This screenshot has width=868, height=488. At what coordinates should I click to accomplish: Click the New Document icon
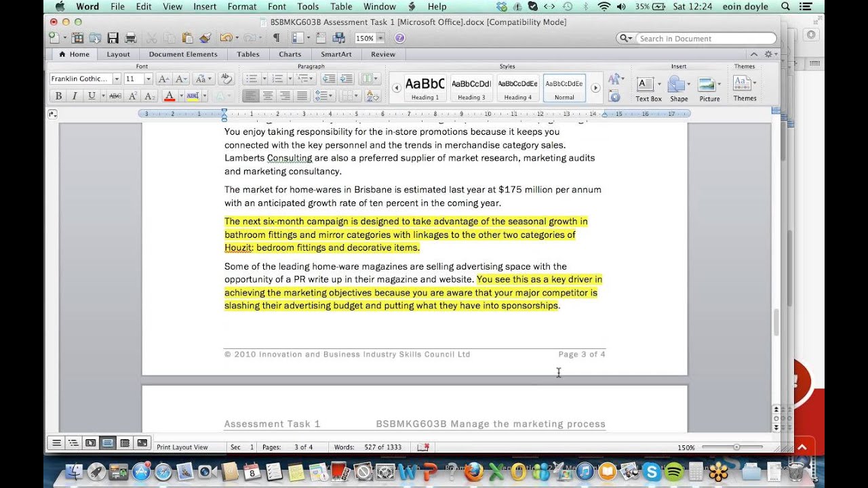(54, 38)
